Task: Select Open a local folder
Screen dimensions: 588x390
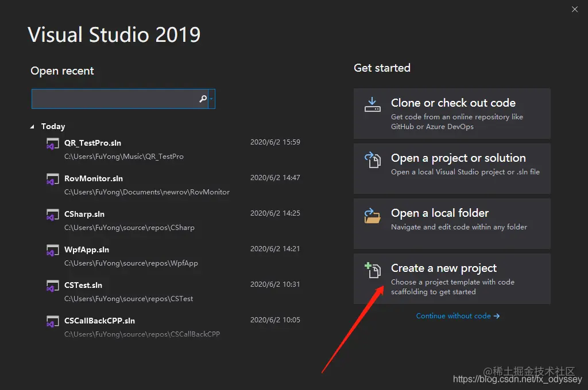Action: pyautogui.click(x=452, y=224)
